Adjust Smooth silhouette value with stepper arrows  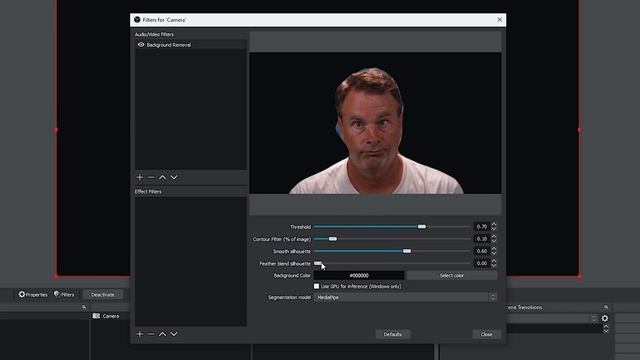point(494,251)
